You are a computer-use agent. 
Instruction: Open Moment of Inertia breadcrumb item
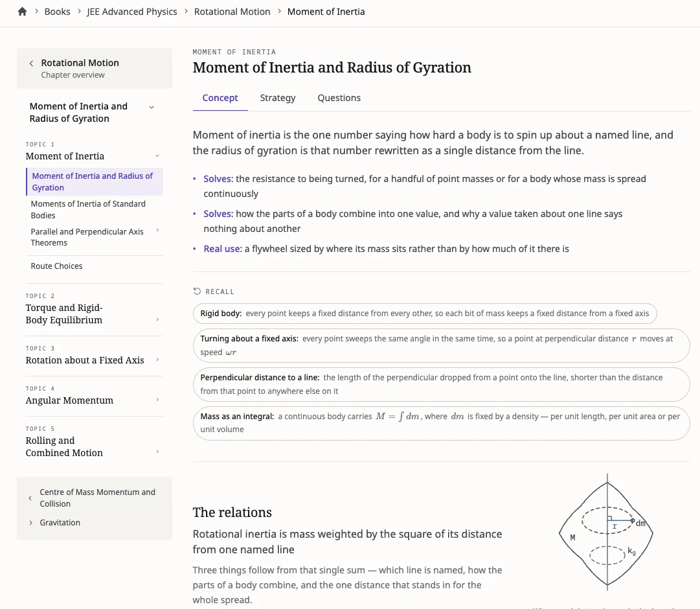(x=326, y=12)
